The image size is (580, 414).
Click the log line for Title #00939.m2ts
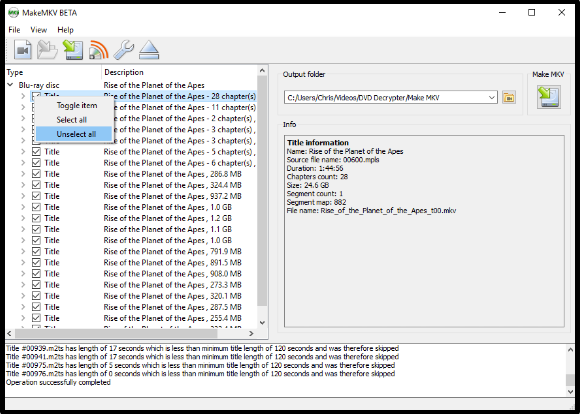[202, 348]
